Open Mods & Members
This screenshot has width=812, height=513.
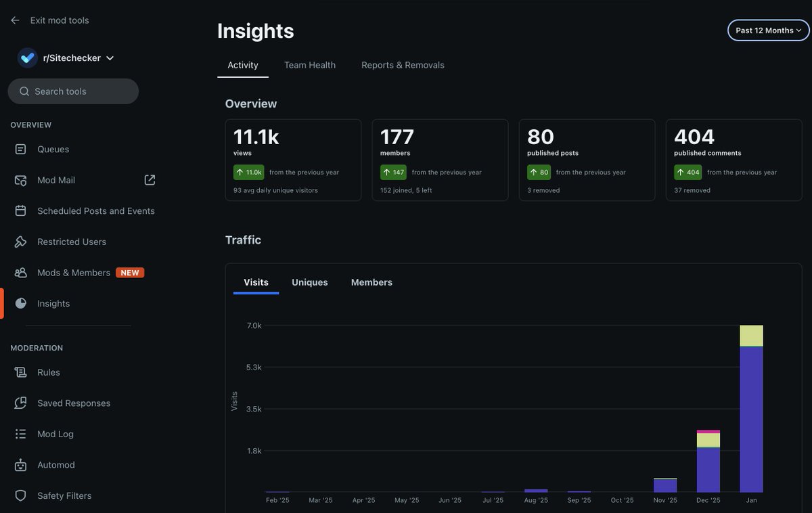(x=73, y=271)
